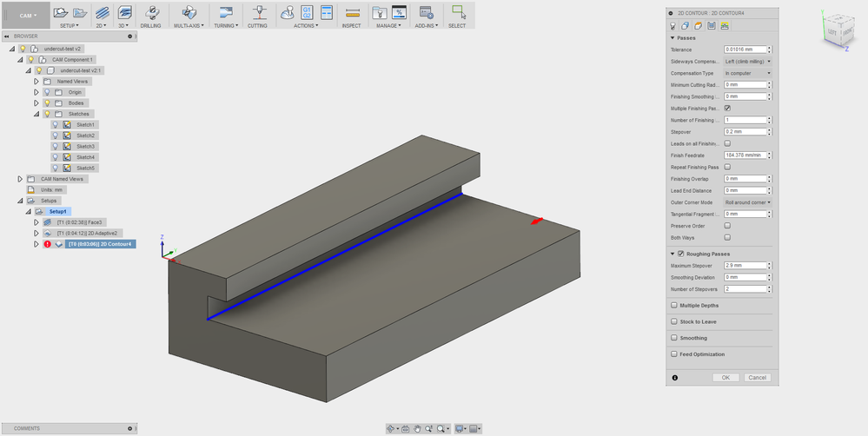Expand the Named Views folder
Image resolution: width=868 pixels, height=436 pixels.
tap(36, 82)
